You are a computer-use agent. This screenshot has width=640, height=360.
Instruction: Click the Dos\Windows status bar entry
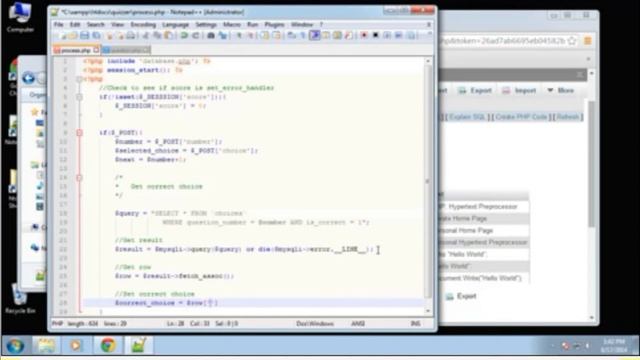(x=315, y=324)
